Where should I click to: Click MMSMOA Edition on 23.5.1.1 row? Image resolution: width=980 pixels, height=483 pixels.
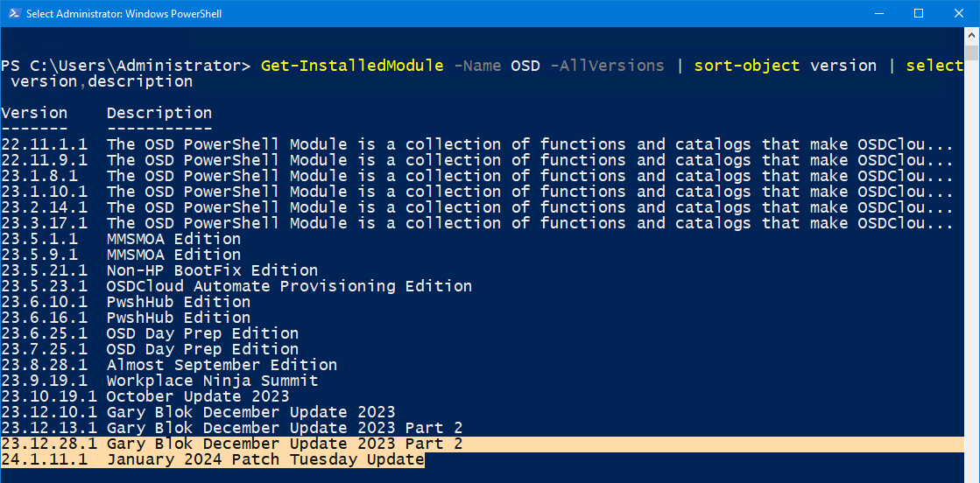[173, 239]
